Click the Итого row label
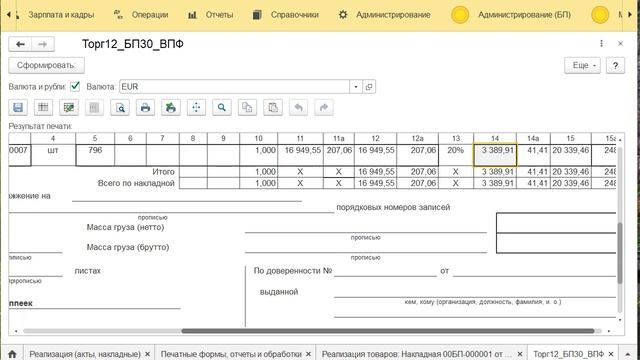Image resolution: width=640 pixels, height=360 pixels. pos(163,172)
